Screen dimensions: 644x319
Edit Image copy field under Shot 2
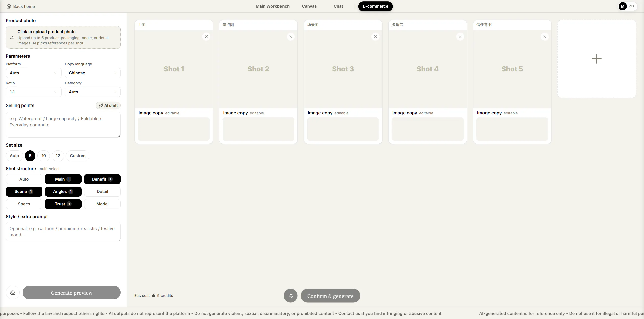pos(258,129)
